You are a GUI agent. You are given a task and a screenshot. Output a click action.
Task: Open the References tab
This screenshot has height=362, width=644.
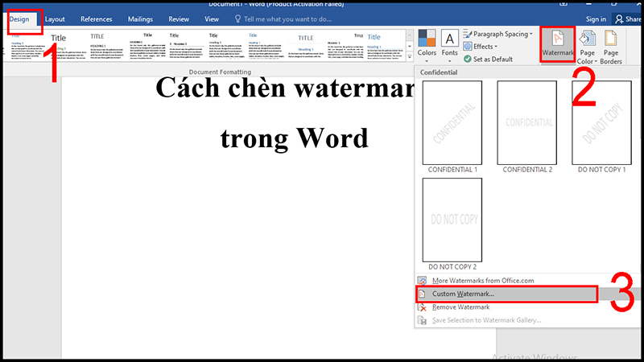(96, 19)
